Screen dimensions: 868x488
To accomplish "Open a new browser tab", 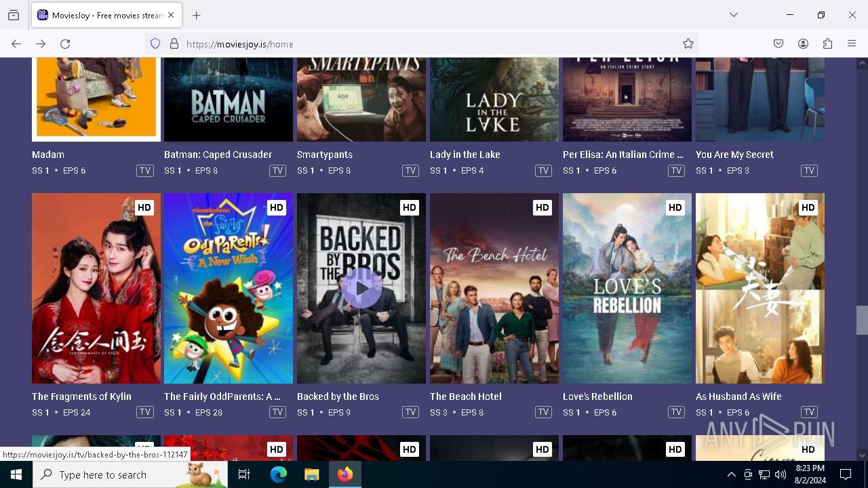I will [x=197, y=15].
